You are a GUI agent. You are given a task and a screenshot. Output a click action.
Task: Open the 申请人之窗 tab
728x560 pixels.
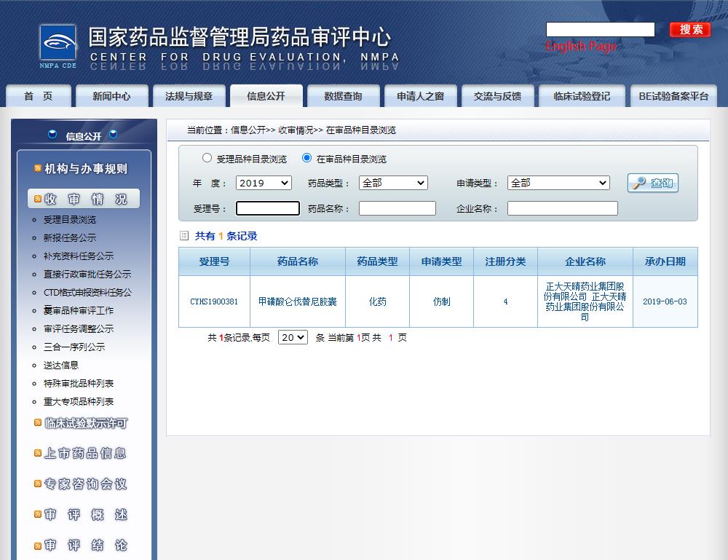[x=420, y=96]
